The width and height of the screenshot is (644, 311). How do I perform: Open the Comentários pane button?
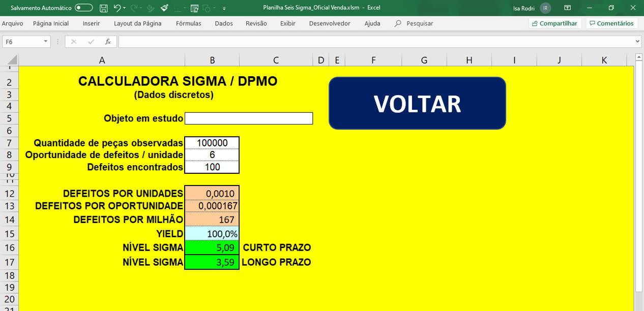pyautogui.click(x=611, y=23)
